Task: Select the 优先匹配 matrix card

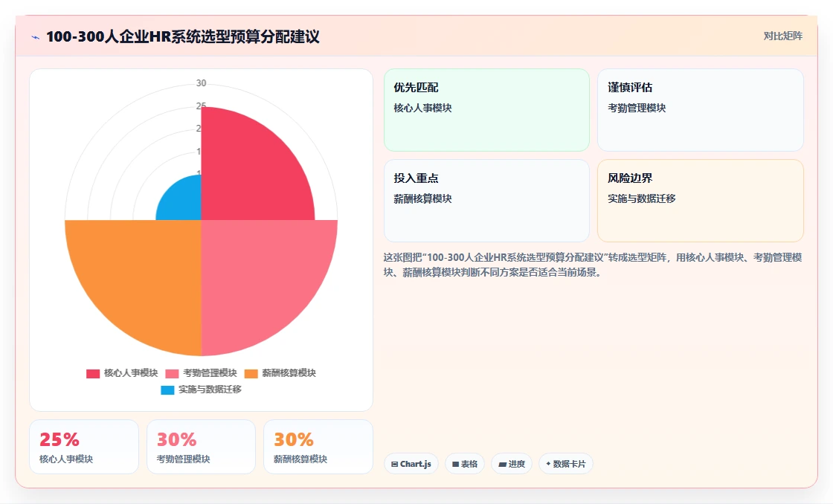Action: (x=486, y=110)
